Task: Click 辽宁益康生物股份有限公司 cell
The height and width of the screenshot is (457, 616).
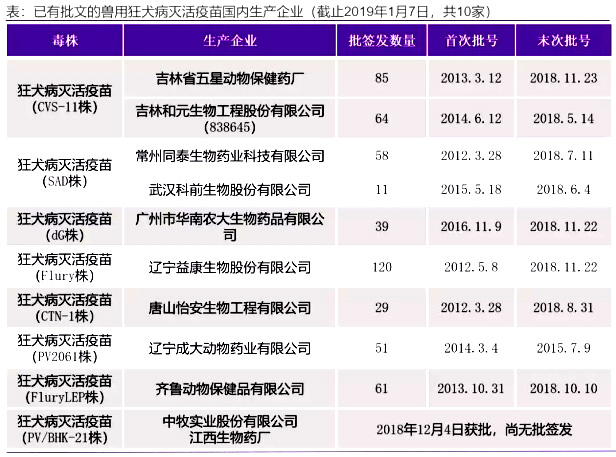Action: pyautogui.click(x=230, y=267)
